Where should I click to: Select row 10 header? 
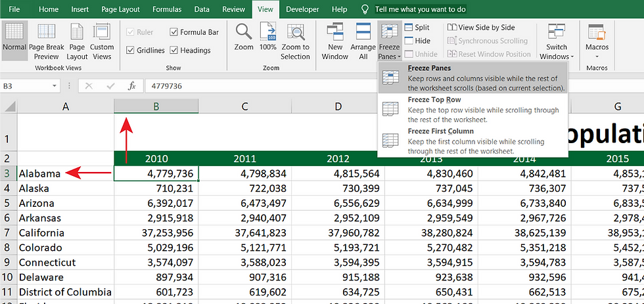(9, 277)
